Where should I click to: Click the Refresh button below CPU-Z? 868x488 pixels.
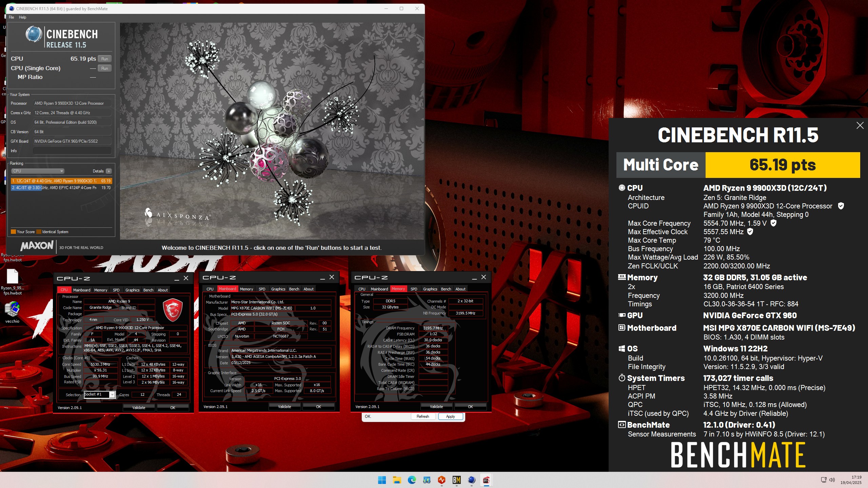tap(422, 416)
